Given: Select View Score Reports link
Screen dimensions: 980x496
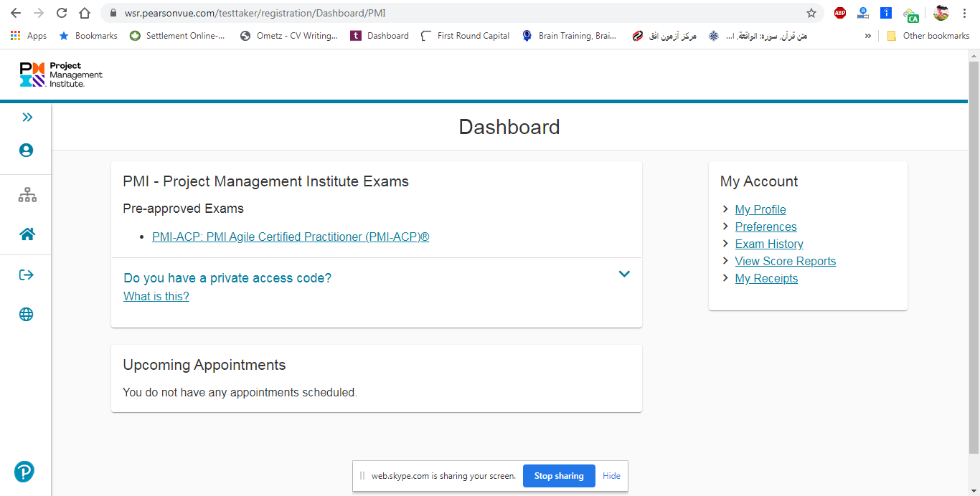Looking at the screenshot, I should tap(786, 262).
